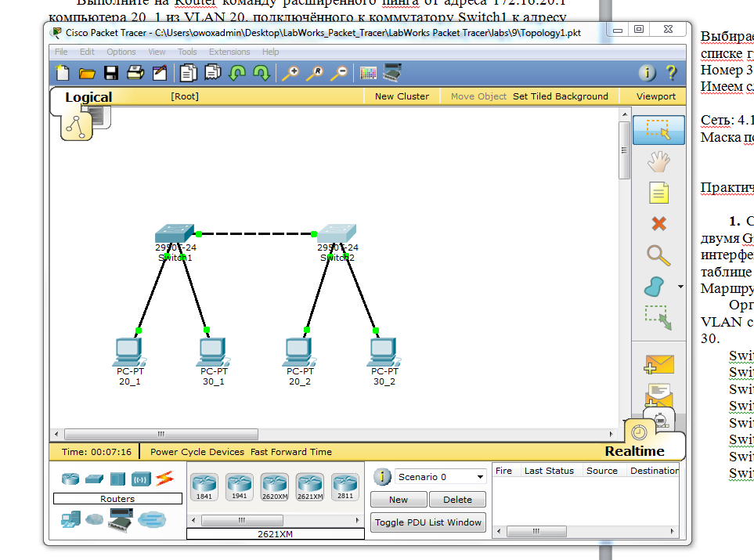Image resolution: width=754 pixels, height=560 pixels.
Task: Open the File menu
Action: click(61, 52)
